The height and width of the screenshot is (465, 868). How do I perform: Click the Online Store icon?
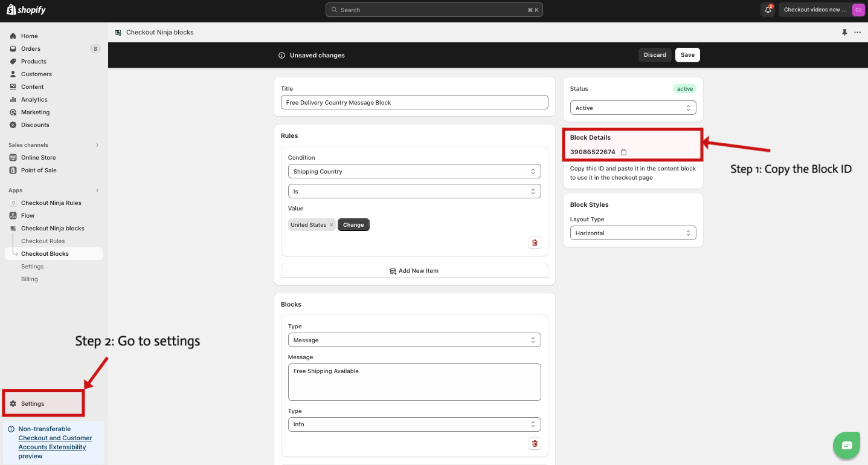[x=13, y=158]
